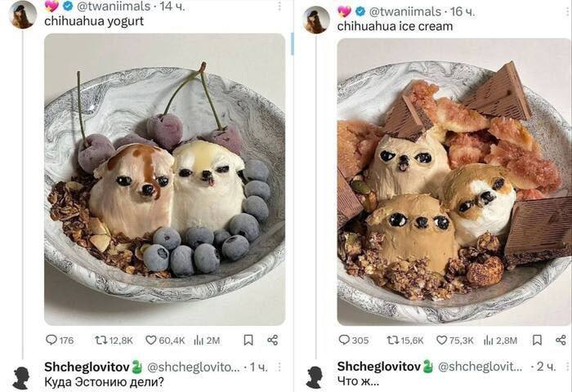Like the chihuahua yogurt tweet
The height and width of the screenshot is (392, 572).
click(165, 341)
